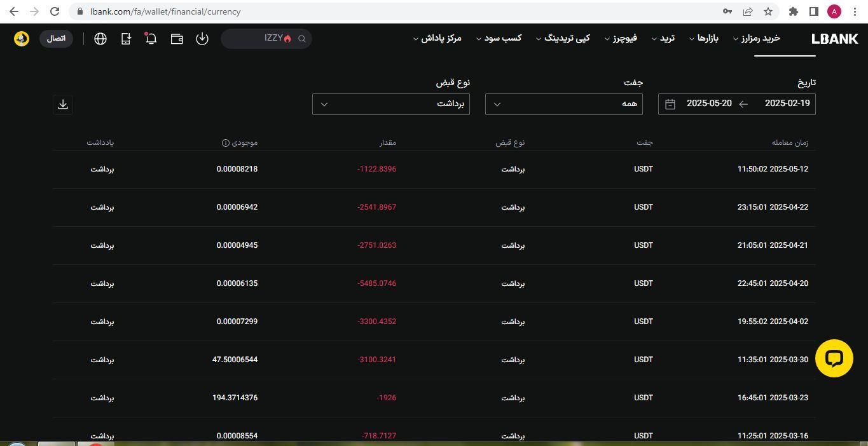Screen dimensions: 868x446
Task: Go back with the browser back arrow
Action: (14, 11)
